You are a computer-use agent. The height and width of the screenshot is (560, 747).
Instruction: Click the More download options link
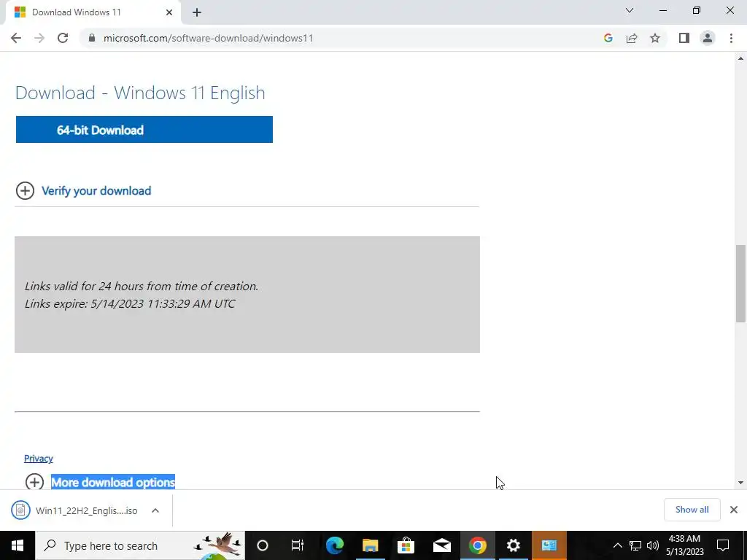click(x=113, y=482)
